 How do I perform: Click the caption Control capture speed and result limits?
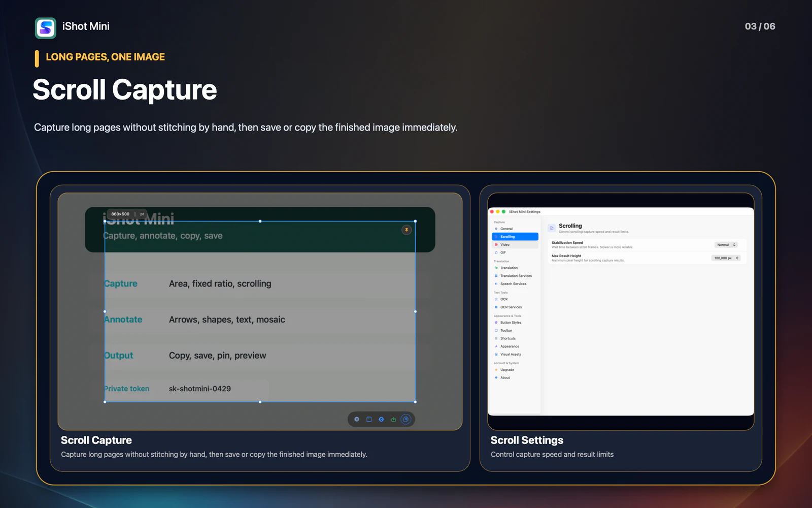[552, 455]
